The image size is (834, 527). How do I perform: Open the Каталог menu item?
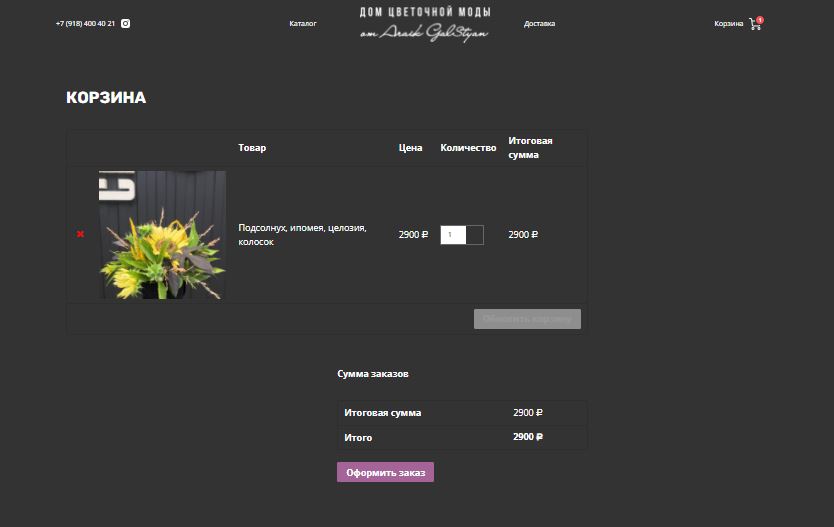pyautogui.click(x=303, y=23)
